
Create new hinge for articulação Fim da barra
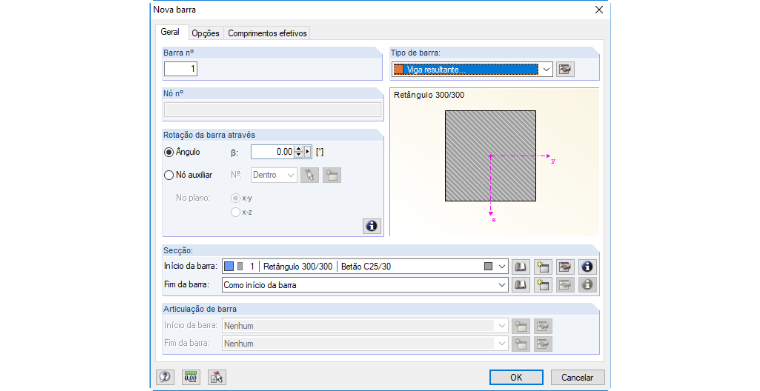coord(521,344)
